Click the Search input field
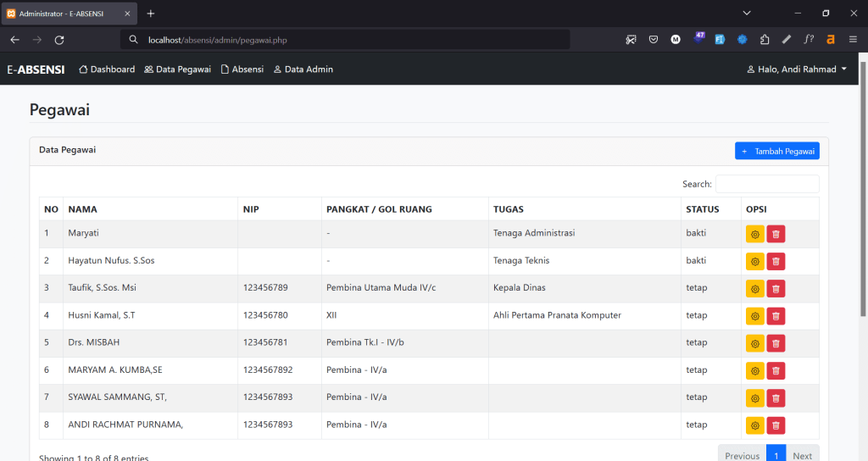The image size is (868, 461). click(x=767, y=184)
